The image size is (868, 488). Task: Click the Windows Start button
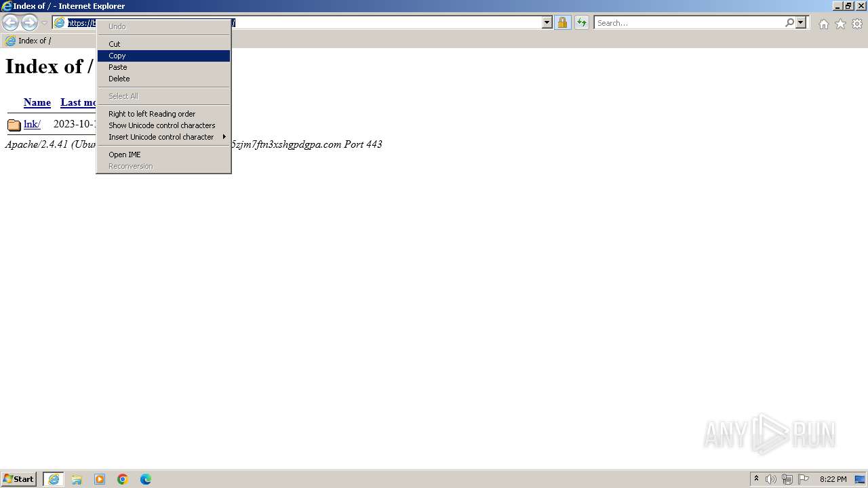[x=19, y=479]
